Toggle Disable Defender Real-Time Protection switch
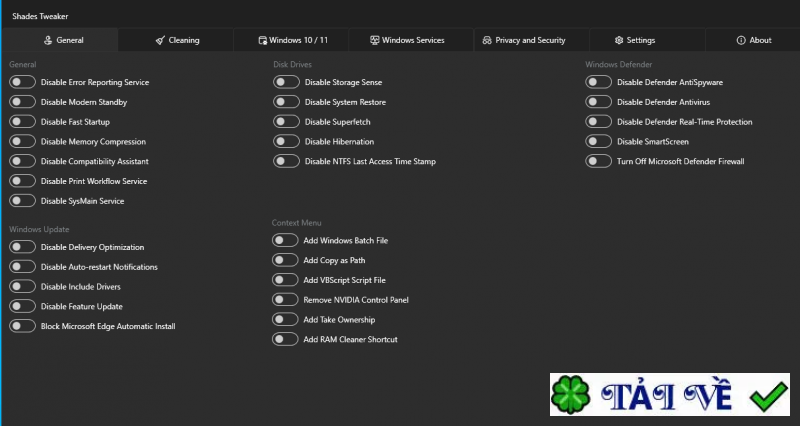The height and width of the screenshot is (426, 800). (x=598, y=122)
